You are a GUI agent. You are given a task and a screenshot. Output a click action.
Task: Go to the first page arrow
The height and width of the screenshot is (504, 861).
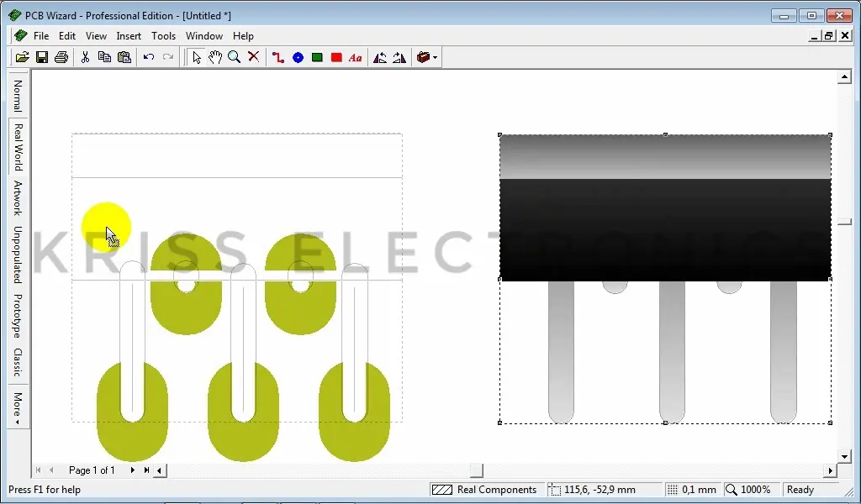click(x=39, y=470)
